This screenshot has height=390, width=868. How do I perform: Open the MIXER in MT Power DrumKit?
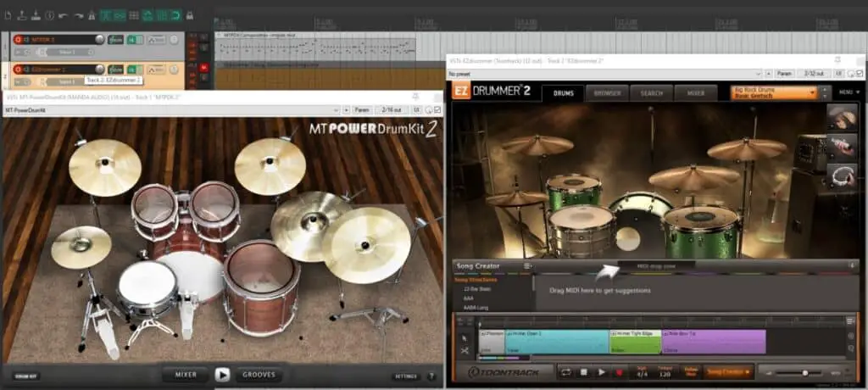186,375
